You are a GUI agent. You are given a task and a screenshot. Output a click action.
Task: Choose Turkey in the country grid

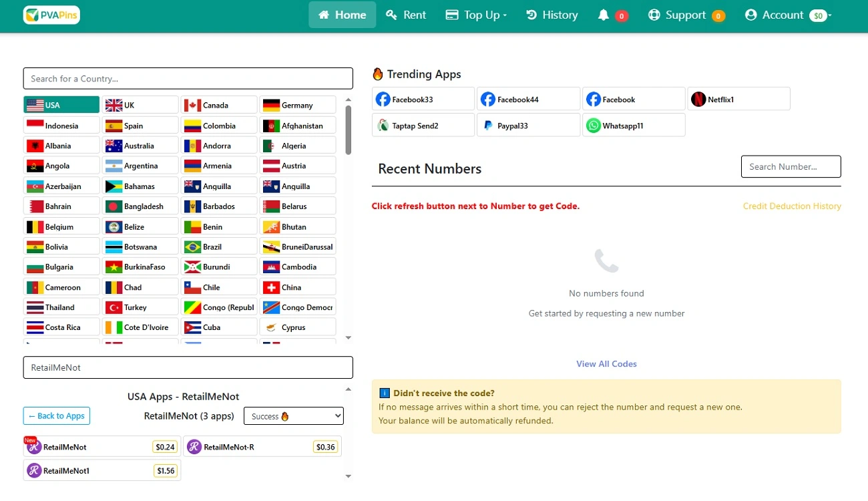click(x=140, y=307)
